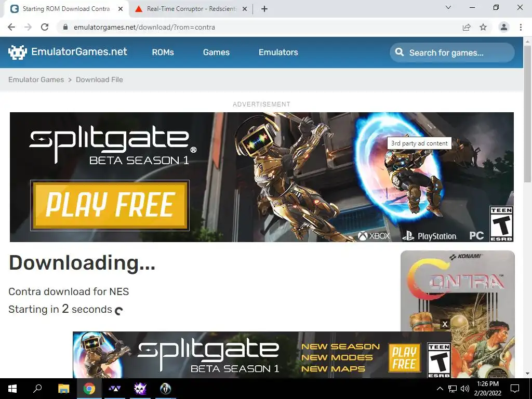Click the search magnifier icon
The width and height of the screenshot is (532, 399).
pyautogui.click(x=400, y=52)
